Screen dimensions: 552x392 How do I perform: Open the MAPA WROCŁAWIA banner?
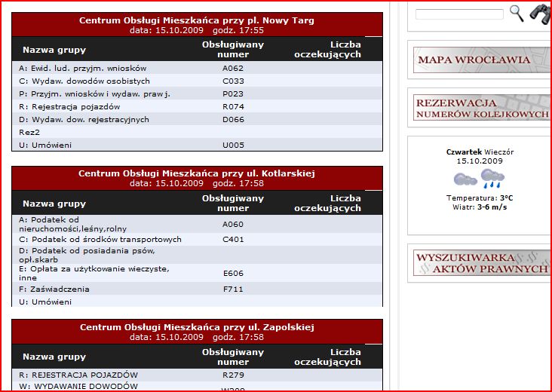pyautogui.click(x=481, y=60)
